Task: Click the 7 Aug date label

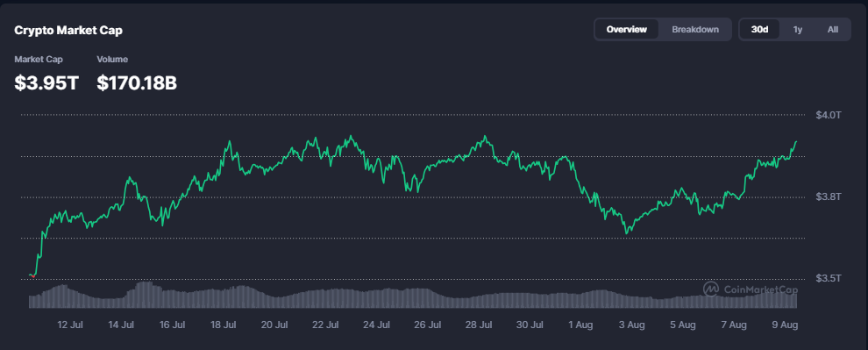Action: 734,325
